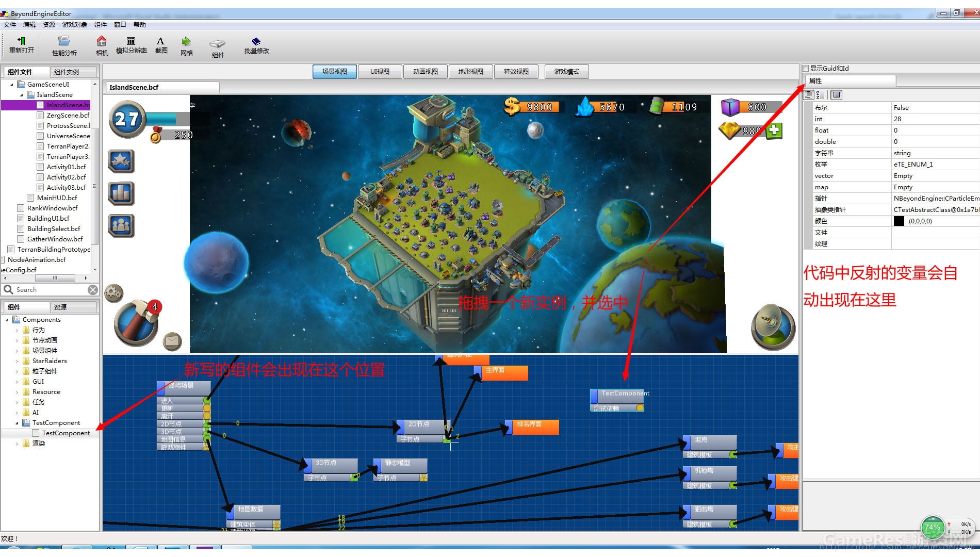Click the gear settings icon in game view
This screenshot has width=980, height=557.
point(113,293)
